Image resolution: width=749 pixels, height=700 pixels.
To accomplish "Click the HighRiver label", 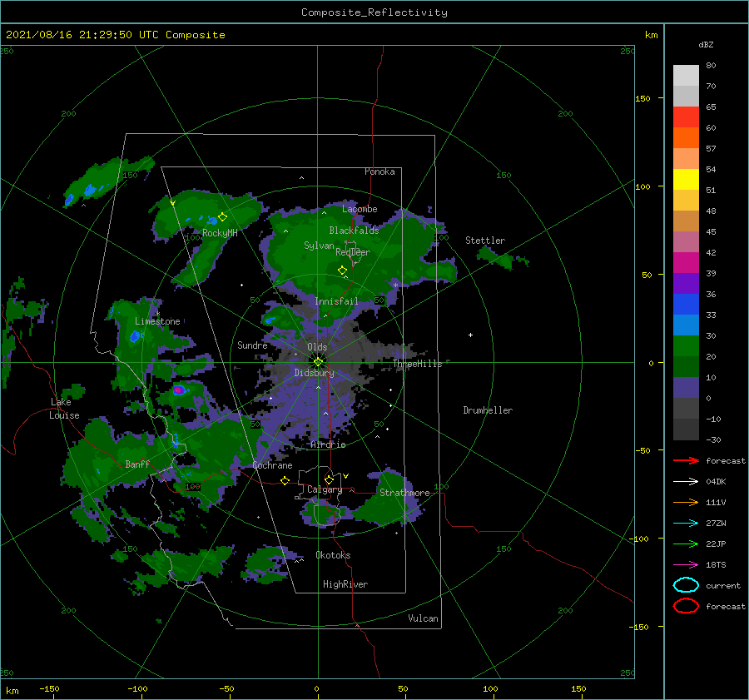I will pyautogui.click(x=345, y=584).
